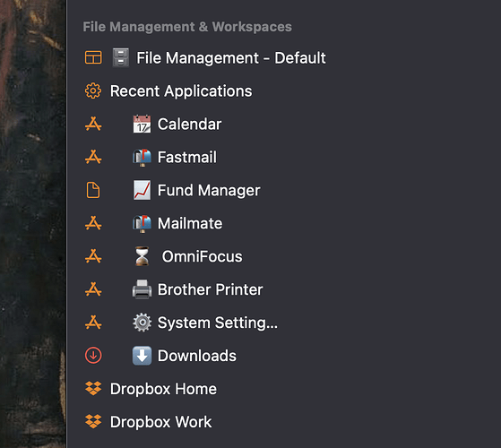Open File Management - Default workspace

tap(231, 58)
